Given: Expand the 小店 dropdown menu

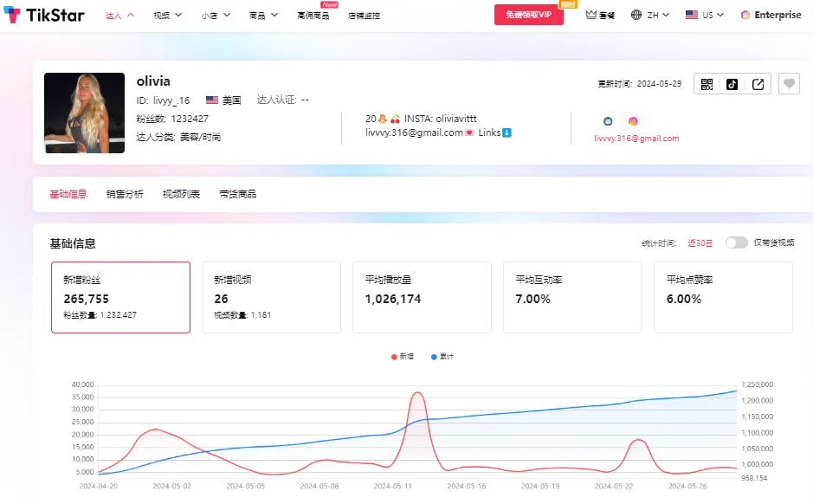Looking at the screenshot, I should coord(216,15).
